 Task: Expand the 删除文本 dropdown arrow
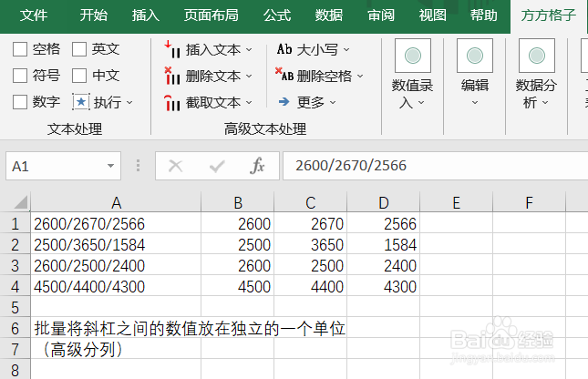tap(249, 77)
